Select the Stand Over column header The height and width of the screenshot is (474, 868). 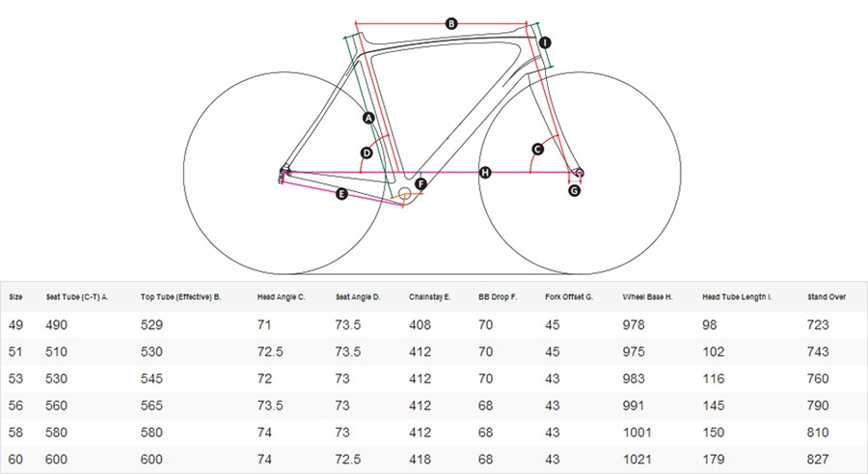tap(826, 297)
